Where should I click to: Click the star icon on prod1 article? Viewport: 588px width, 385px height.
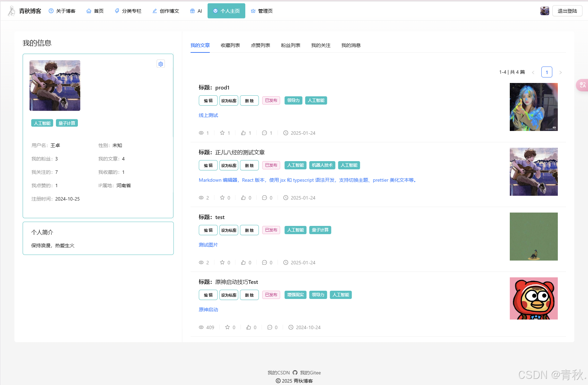click(222, 133)
